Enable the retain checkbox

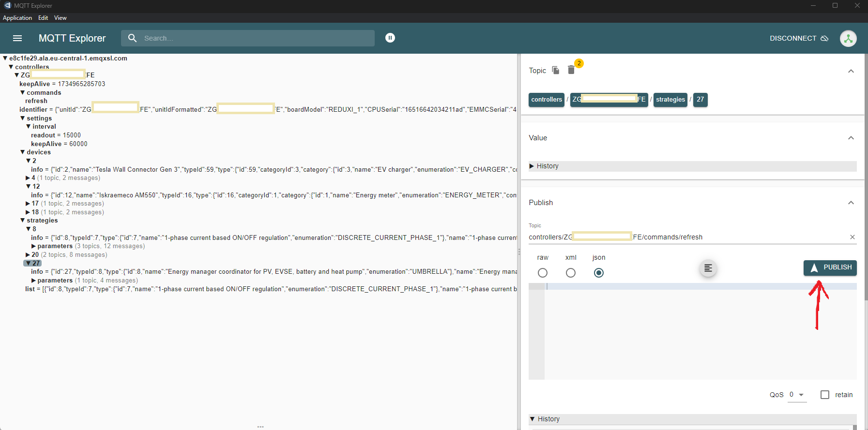[x=825, y=395]
